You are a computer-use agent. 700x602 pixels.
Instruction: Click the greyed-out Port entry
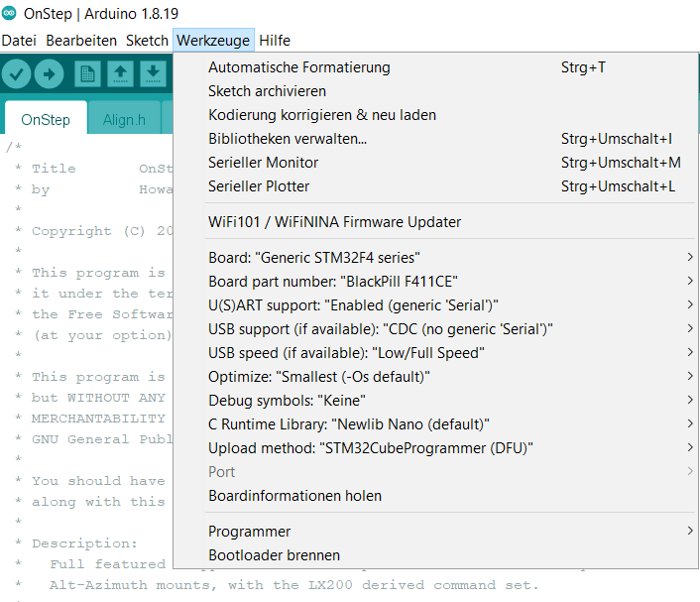click(435, 472)
